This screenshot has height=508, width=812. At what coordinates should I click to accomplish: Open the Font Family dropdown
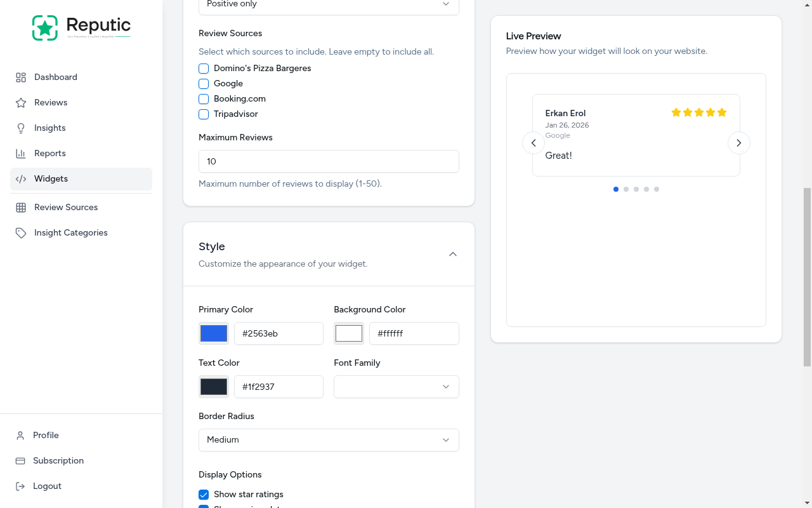click(x=396, y=387)
